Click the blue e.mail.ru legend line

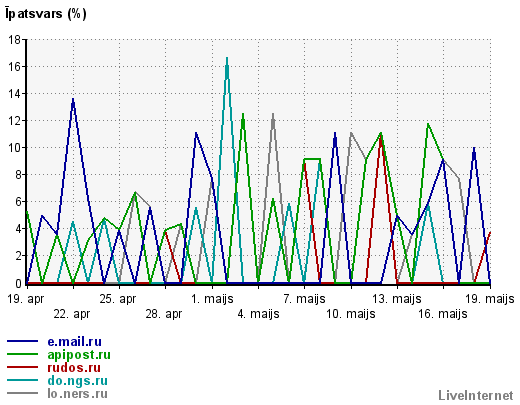pyautogui.click(x=22, y=341)
